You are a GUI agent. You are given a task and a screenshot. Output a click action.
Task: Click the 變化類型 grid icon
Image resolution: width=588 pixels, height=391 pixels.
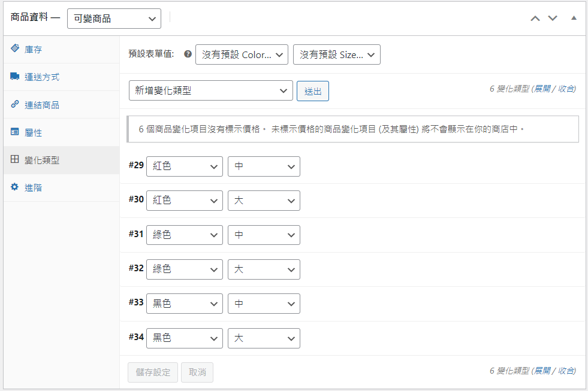(15, 160)
